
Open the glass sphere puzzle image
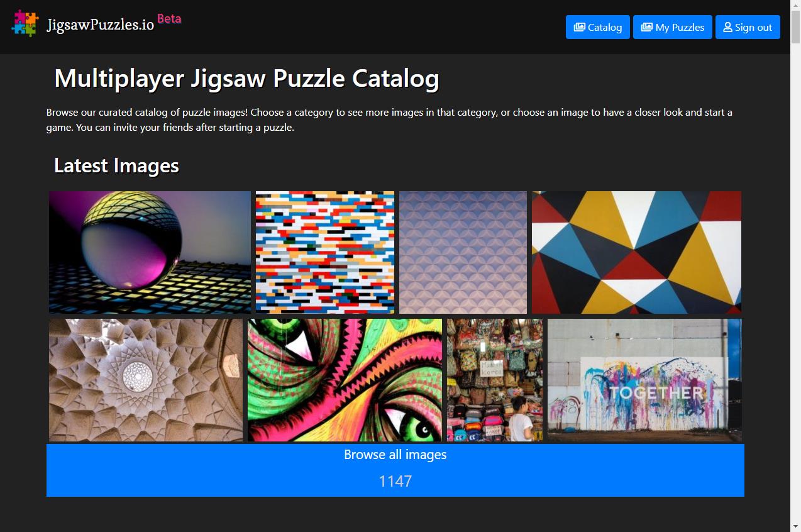tap(150, 252)
